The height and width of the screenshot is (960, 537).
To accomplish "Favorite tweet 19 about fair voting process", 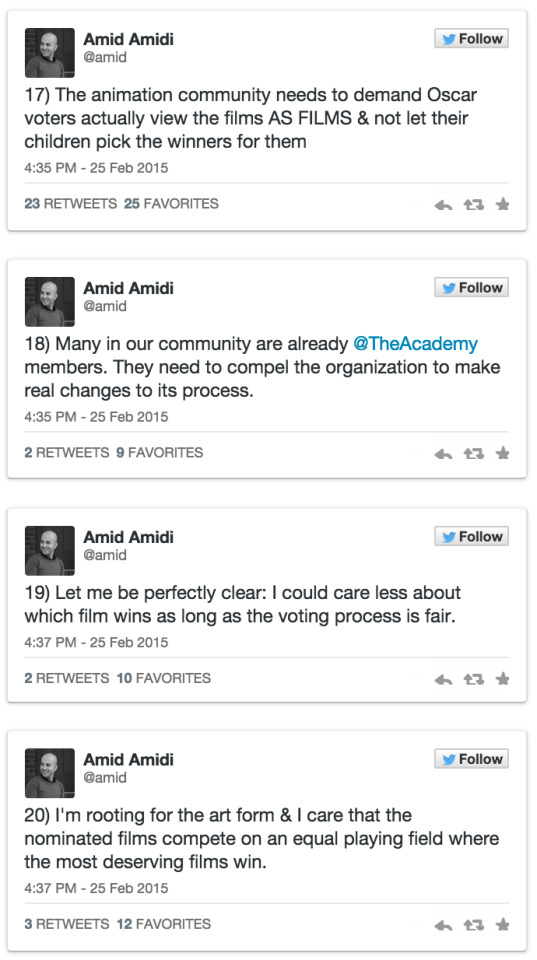I will pos(503,678).
